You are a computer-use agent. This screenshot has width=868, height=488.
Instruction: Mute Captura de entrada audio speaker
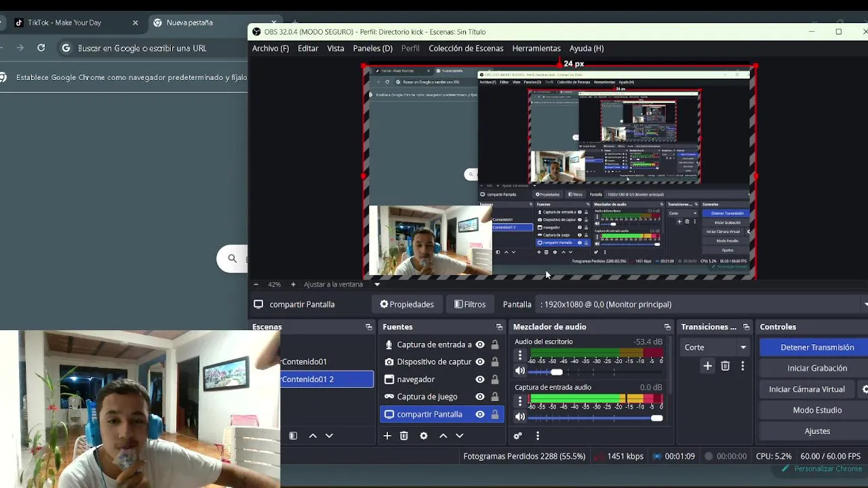(520, 417)
